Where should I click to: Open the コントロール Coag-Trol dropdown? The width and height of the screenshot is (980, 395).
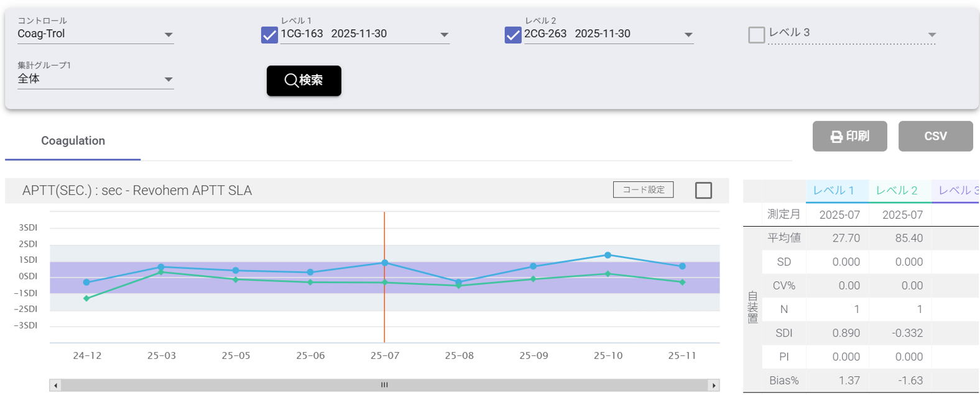pos(168,35)
